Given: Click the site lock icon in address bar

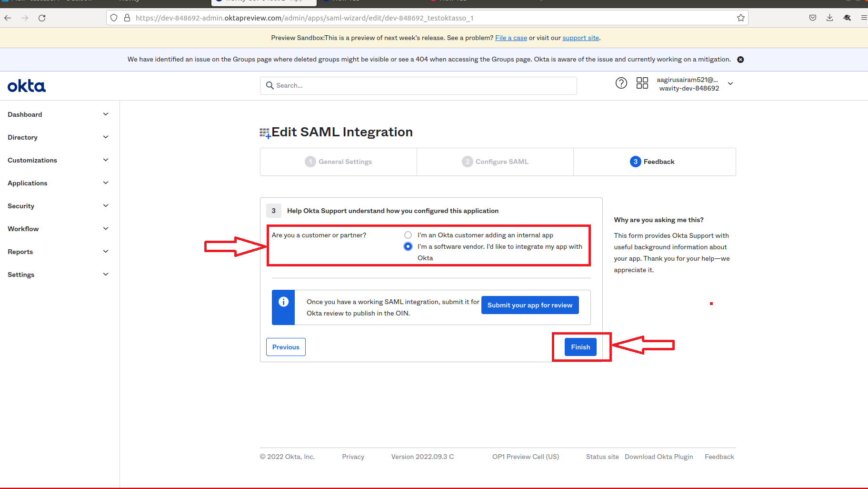Looking at the screenshot, I should click(127, 18).
